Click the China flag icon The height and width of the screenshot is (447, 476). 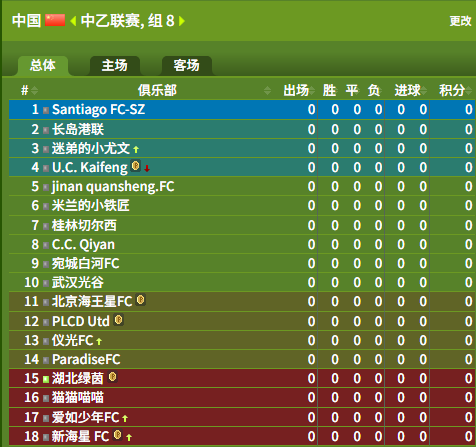click(55, 20)
